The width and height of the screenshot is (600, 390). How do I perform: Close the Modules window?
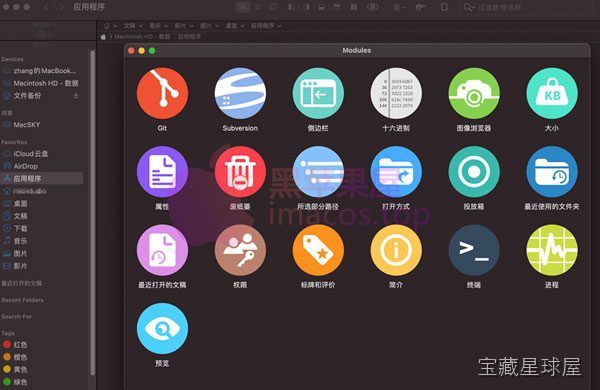[131, 51]
